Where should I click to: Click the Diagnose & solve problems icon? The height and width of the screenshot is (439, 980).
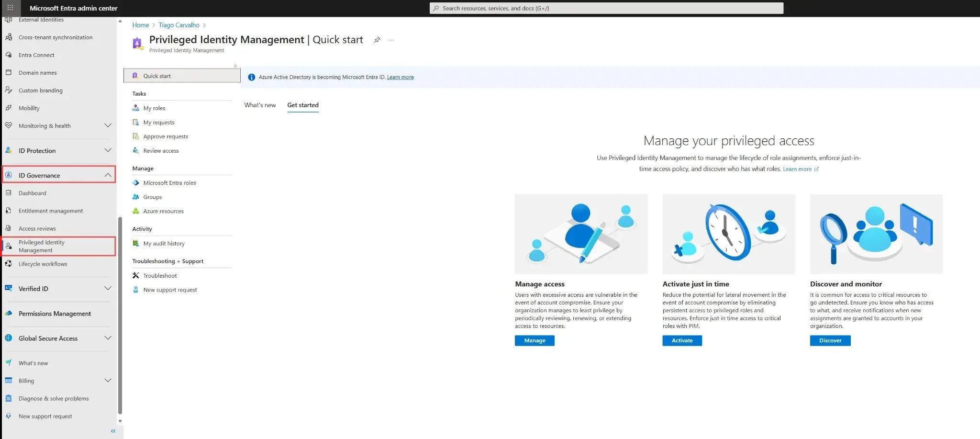pos(9,398)
